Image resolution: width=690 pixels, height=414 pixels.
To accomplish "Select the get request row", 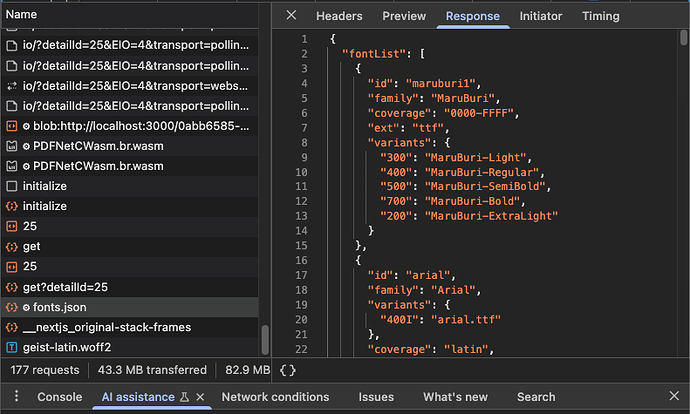I will (x=130, y=246).
